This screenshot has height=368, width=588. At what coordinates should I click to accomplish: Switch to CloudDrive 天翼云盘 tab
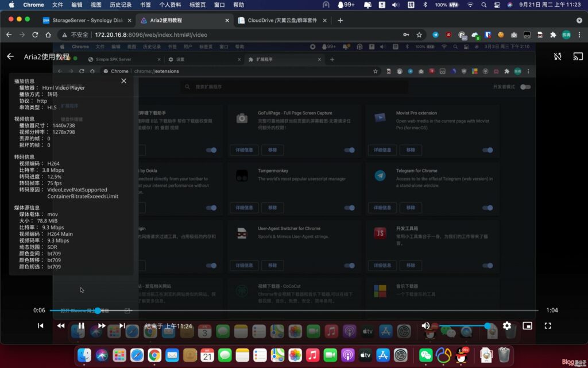(x=282, y=20)
